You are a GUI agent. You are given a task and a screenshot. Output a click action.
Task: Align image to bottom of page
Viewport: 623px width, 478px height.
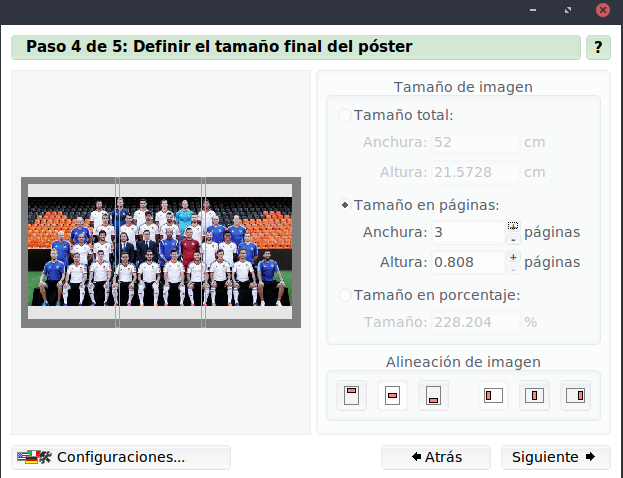coord(433,395)
